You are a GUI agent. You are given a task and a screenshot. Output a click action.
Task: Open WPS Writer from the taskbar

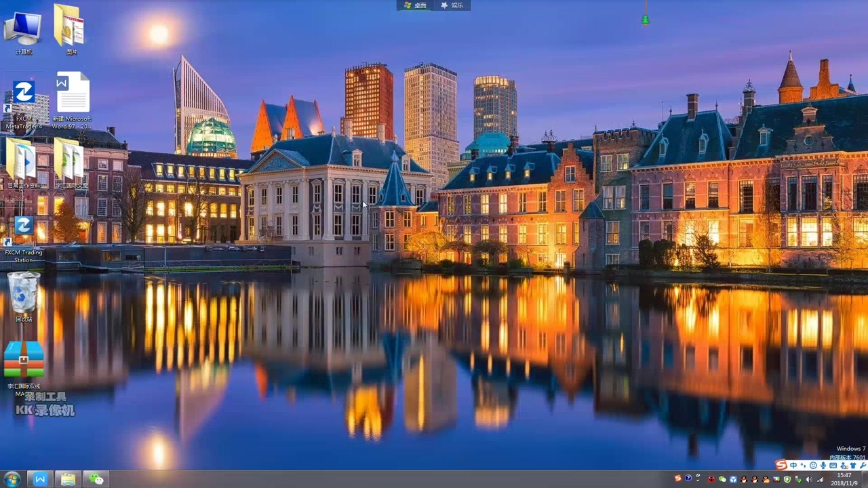click(x=40, y=479)
